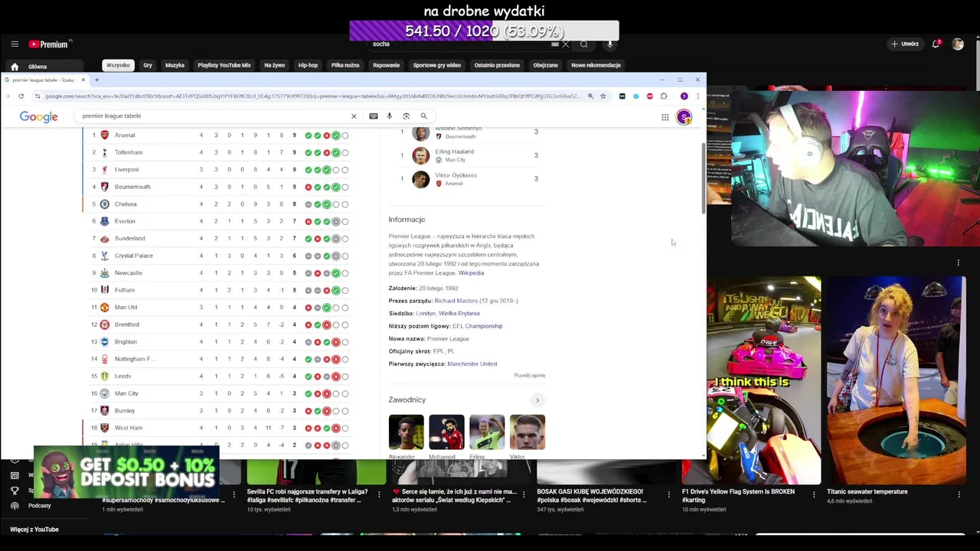Open Mohamed player thumbnail

coord(446,432)
